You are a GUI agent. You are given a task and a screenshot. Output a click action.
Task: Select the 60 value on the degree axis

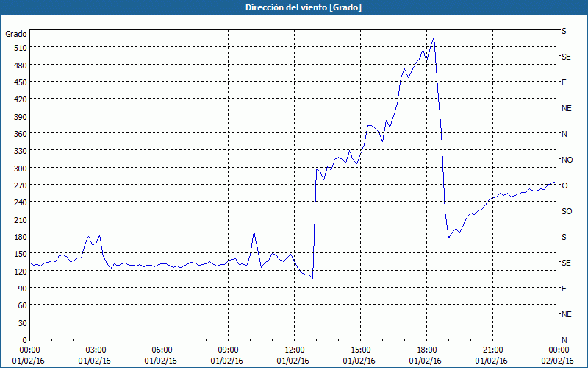coord(23,305)
